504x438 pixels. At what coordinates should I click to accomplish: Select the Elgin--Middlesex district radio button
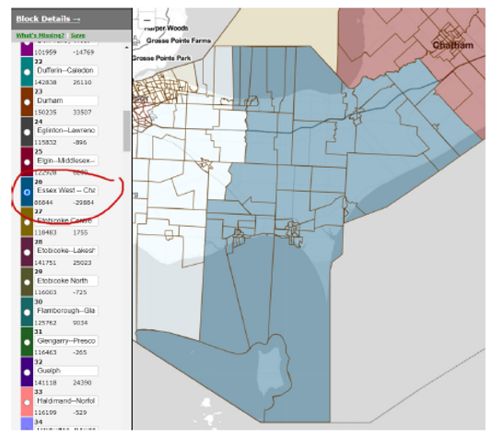(27, 162)
